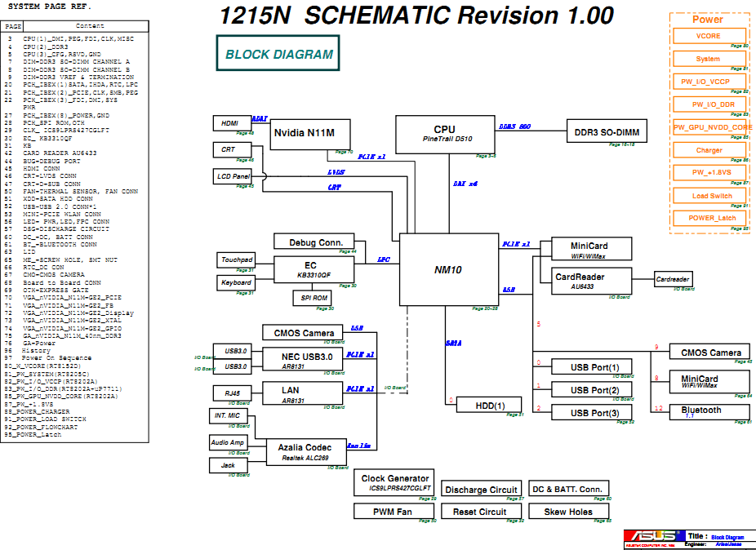Click the ASUS logo in the title block
The height and width of the screenshot is (550, 756).
click(x=654, y=535)
